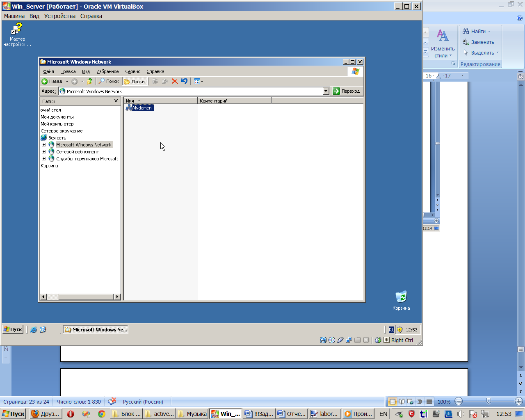This screenshot has width=525, height=420.
Task: Click the Найти button in Word
Action: [x=476, y=31]
